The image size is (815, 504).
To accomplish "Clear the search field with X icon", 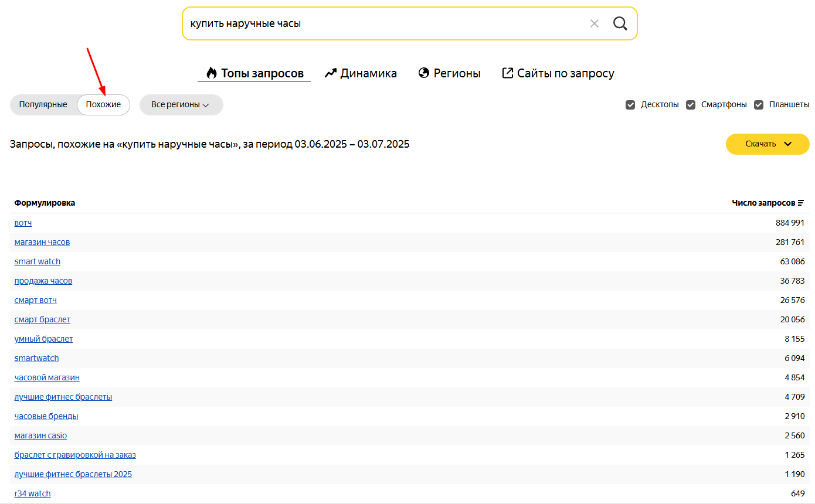I will (595, 23).
